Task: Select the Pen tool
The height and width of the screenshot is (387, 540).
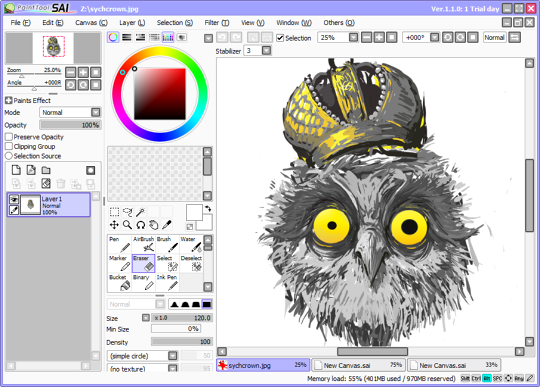Action: click(x=120, y=244)
